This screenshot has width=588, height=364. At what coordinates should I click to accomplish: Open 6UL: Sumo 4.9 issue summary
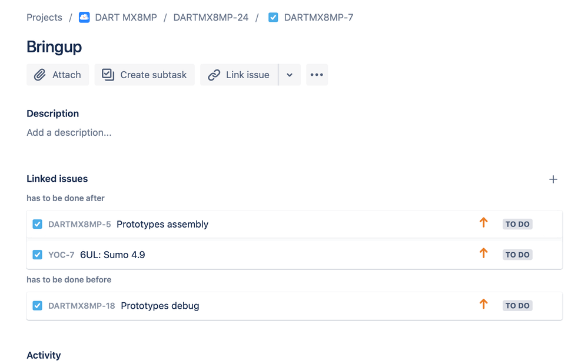(112, 255)
